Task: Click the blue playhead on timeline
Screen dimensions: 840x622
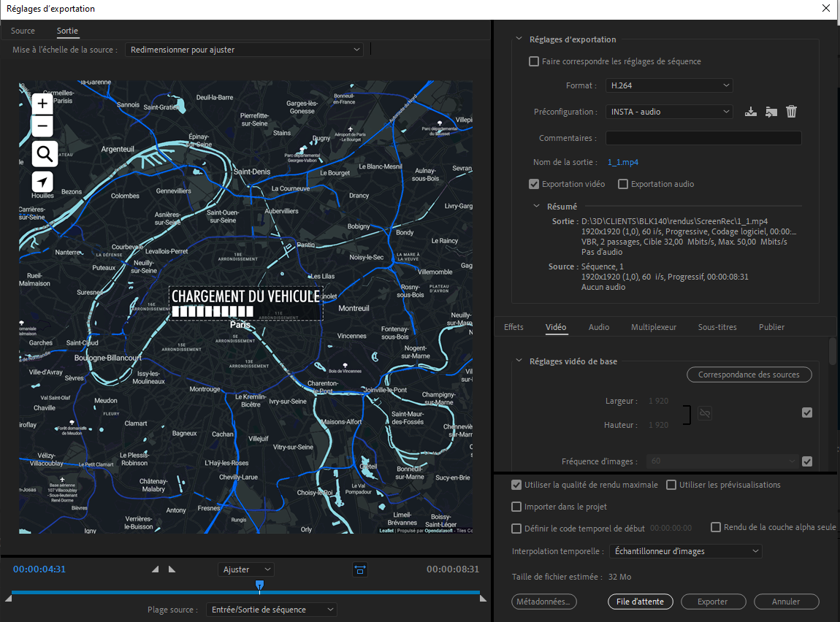Action: click(259, 585)
